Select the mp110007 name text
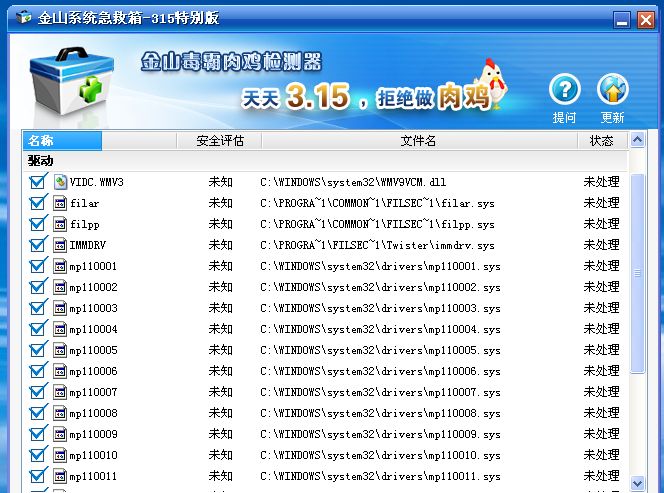Image resolution: width=664 pixels, height=493 pixels. click(x=94, y=393)
